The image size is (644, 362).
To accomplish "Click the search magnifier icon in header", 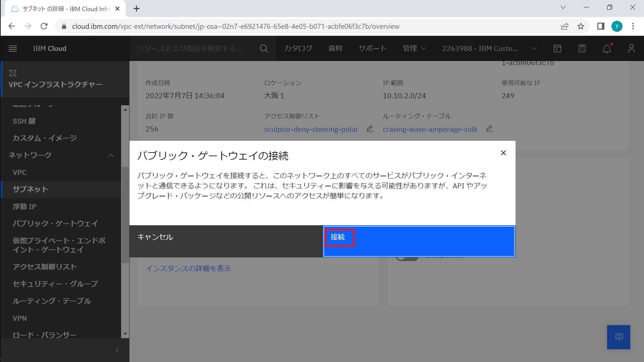I will click(x=264, y=49).
